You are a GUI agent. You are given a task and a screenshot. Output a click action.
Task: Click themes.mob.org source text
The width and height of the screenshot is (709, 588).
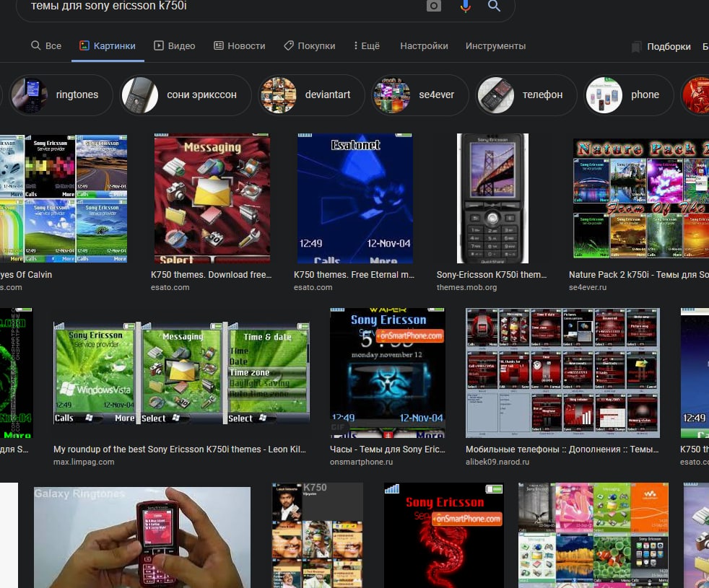tap(466, 287)
